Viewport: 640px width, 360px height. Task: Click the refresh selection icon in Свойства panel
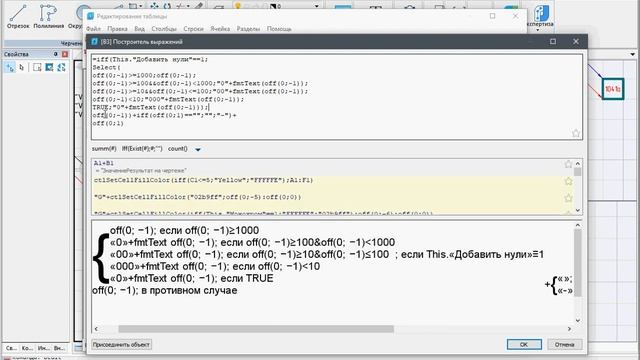tap(61, 67)
